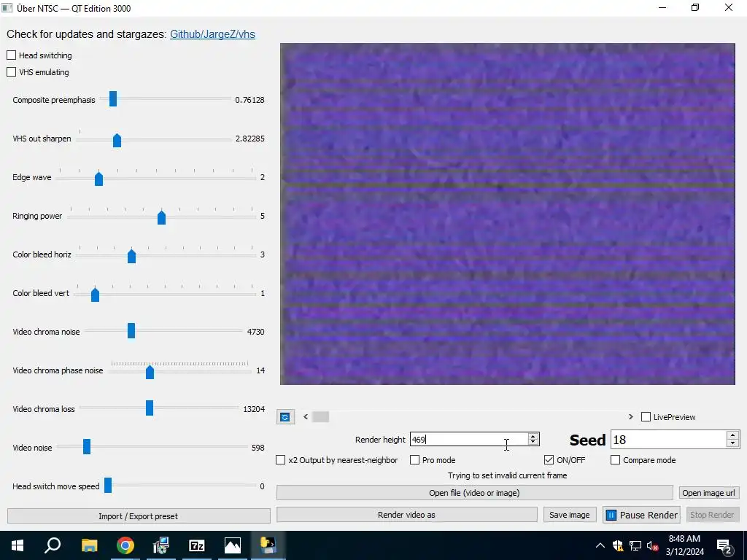Viewport: 747px width, 560px height.
Task: Click the VHS out sharpen slider handle
Action: pyautogui.click(x=117, y=139)
